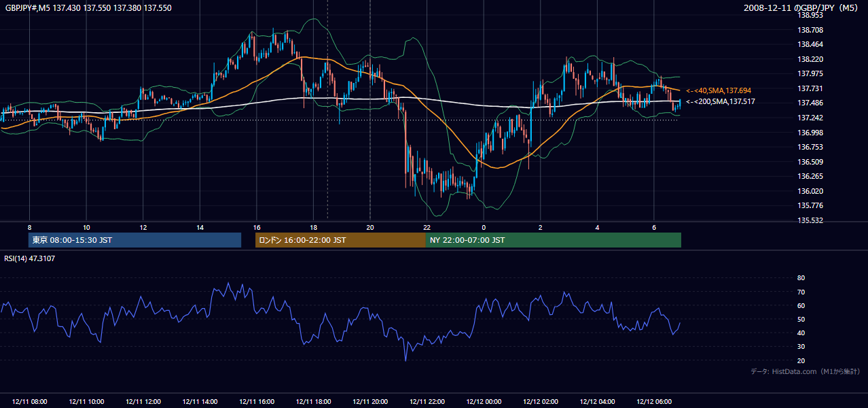The image size is (868, 408).
Task: Click the RSI scale value 60
Action: point(801,305)
